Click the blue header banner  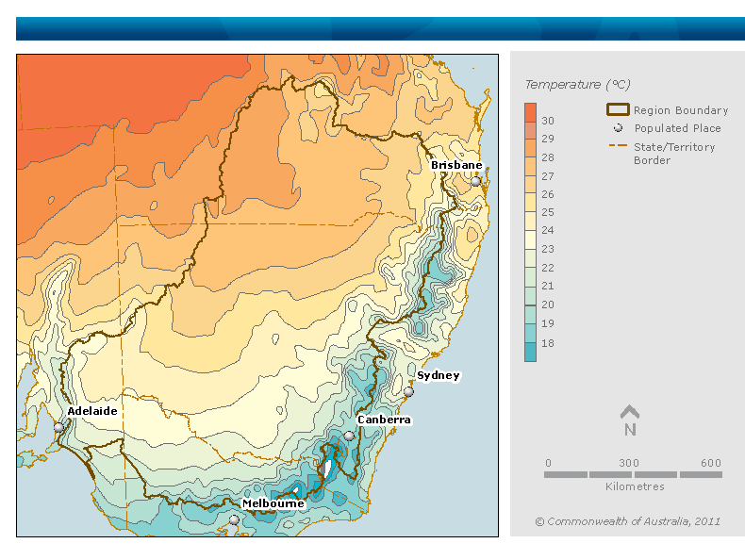pyautogui.click(x=380, y=28)
